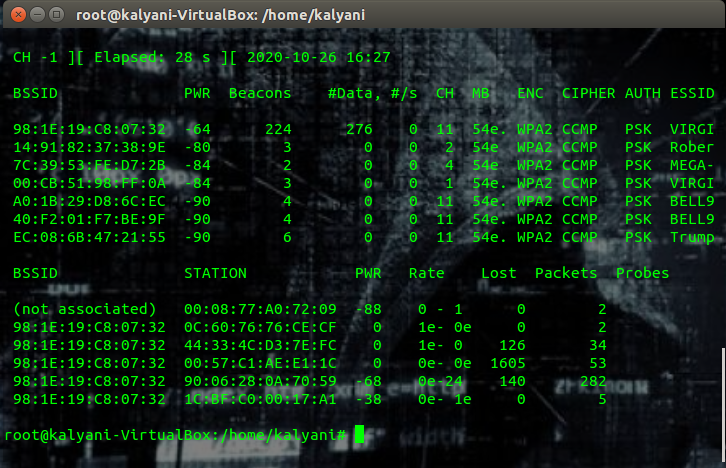726x468 pixels.
Task: Click lost value 126
Action: (x=512, y=345)
